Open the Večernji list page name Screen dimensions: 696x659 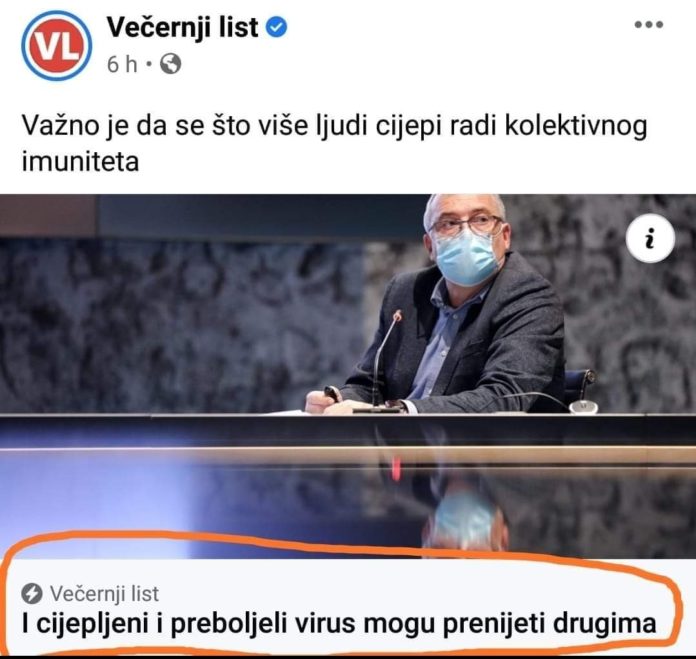coord(182,27)
